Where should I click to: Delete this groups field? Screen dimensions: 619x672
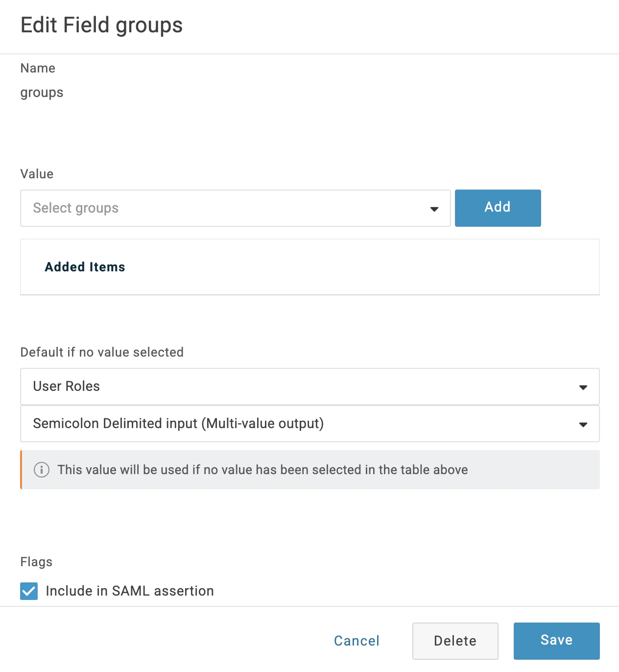[455, 641]
